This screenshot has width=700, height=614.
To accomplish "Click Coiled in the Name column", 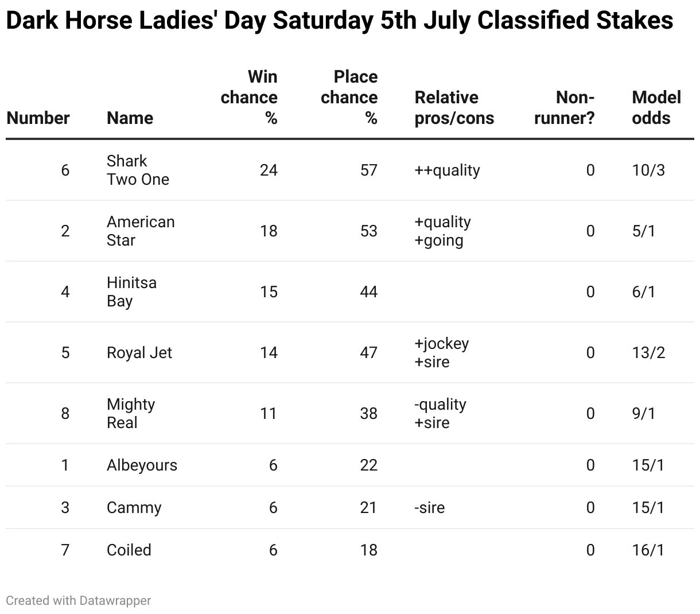I will tap(129, 550).
